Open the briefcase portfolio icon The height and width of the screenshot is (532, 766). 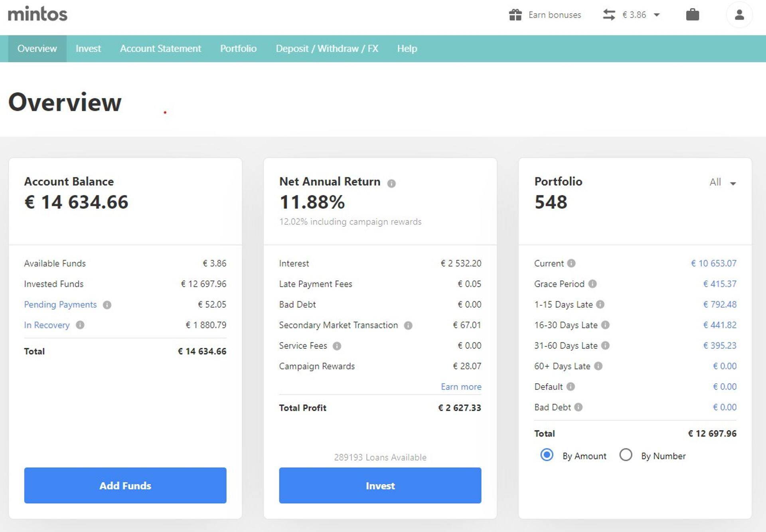(692, 15)
